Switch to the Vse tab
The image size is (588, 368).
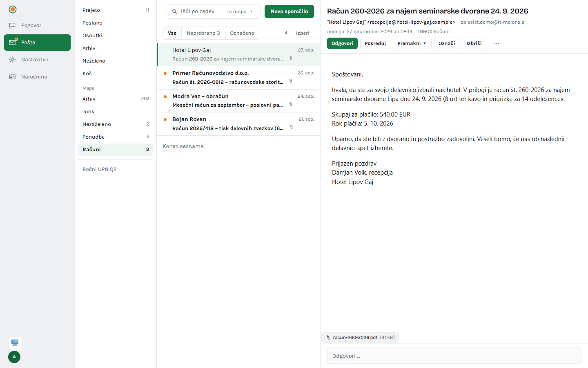pyautogui.click(x=172, y=33)
